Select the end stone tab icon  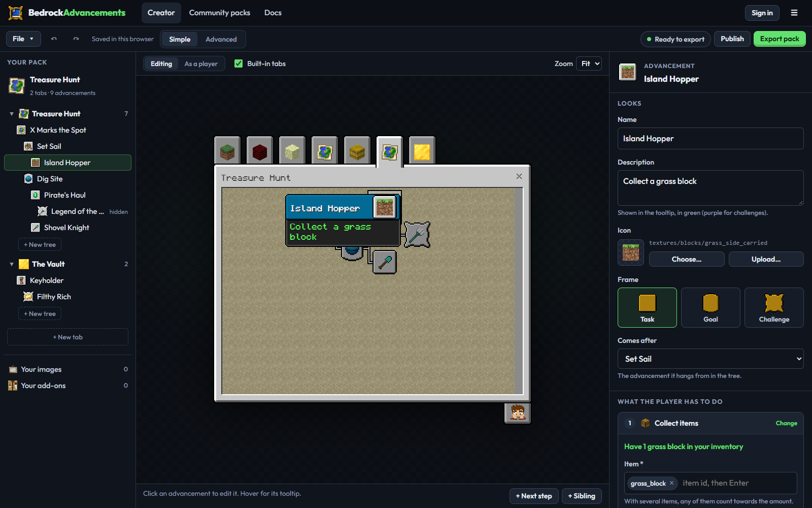(292, 151)
